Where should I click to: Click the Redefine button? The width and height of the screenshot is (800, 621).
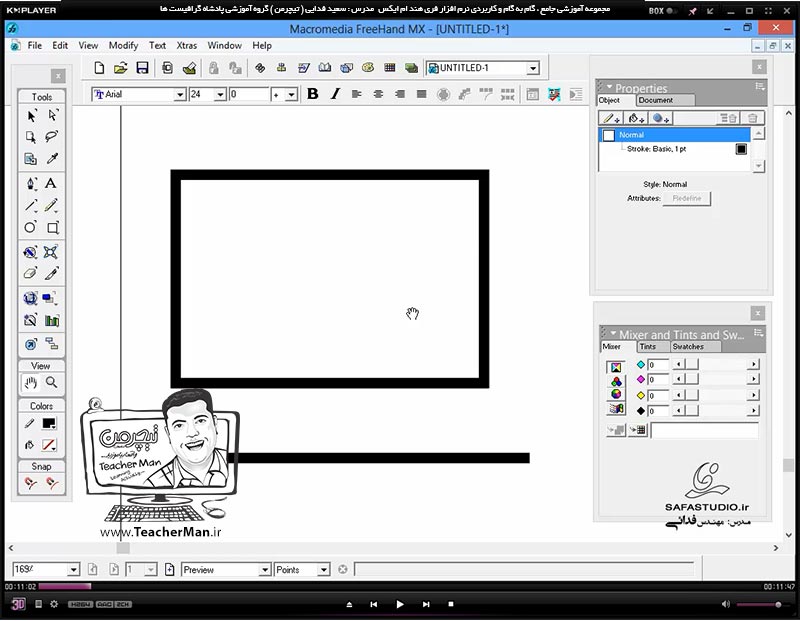tap(687, 198)
